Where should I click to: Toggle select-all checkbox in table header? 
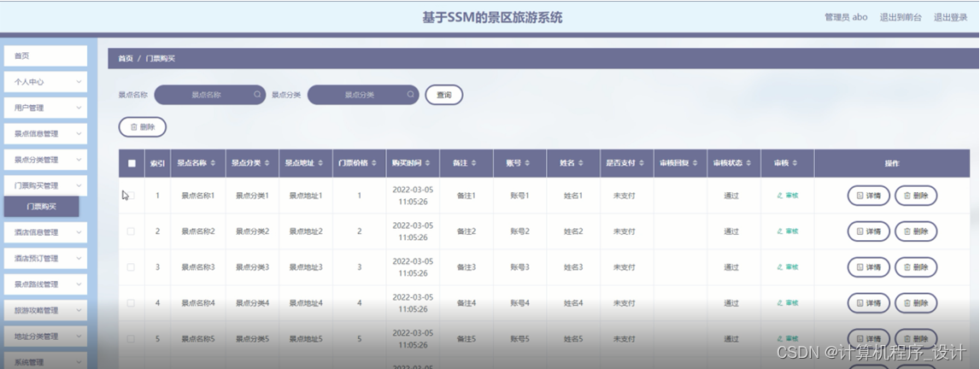tap(132, 164)
